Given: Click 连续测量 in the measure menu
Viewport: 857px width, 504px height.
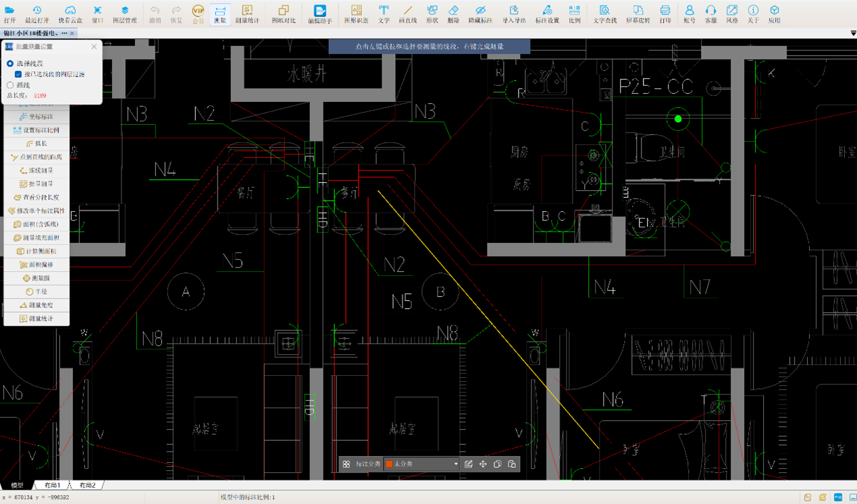Looking at the screenshot, I should click(36, 171).
